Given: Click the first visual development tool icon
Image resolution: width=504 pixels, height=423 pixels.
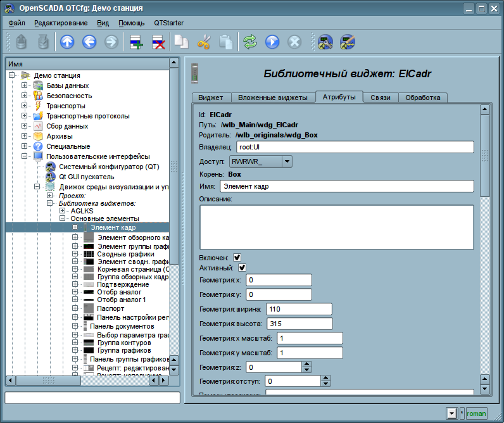Looking at the screenshot, I should point(325,42).
